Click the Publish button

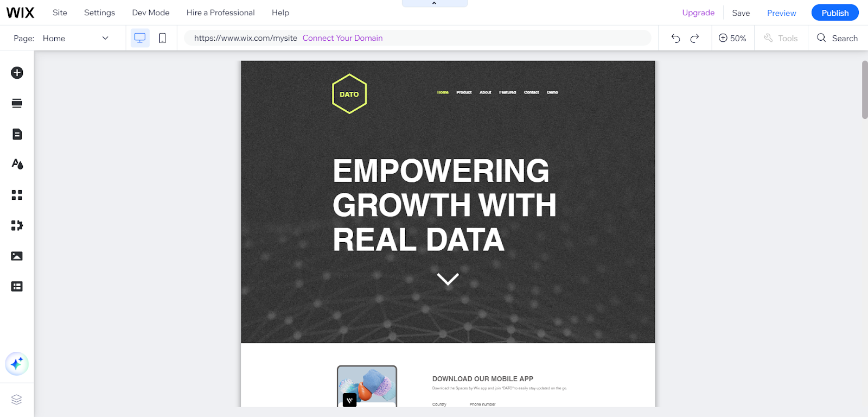tap(834, 12)
